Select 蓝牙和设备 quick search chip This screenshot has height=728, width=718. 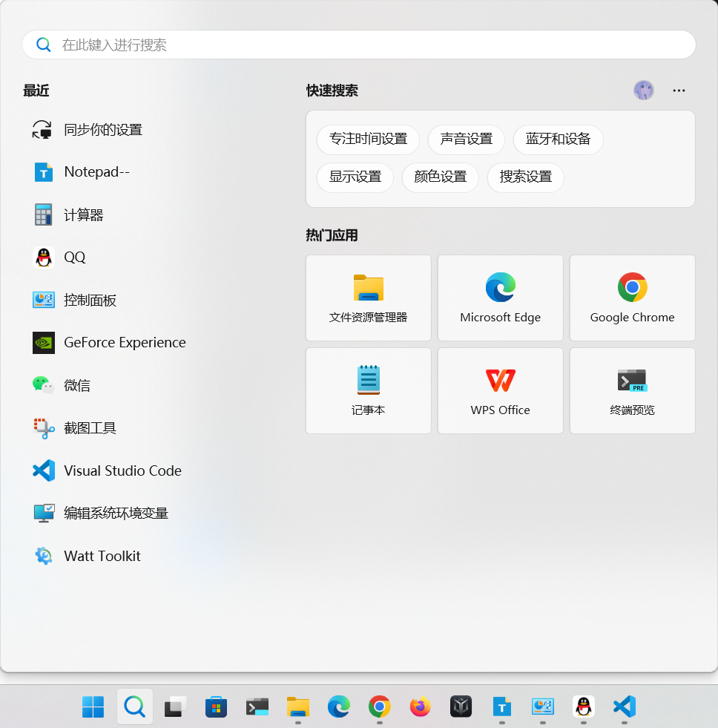point(558,140)
